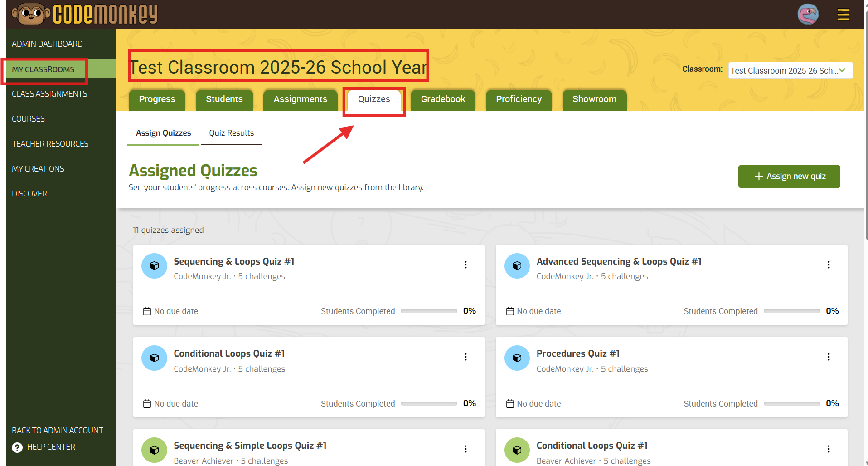The width and height of the screenshot is (868, 466).
Task: Click the Assign new quiz button
Action: point(789,177)
